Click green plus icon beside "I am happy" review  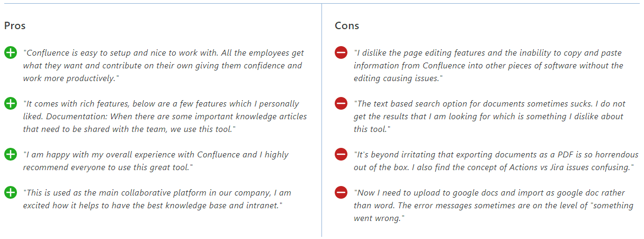pos(11,154)
